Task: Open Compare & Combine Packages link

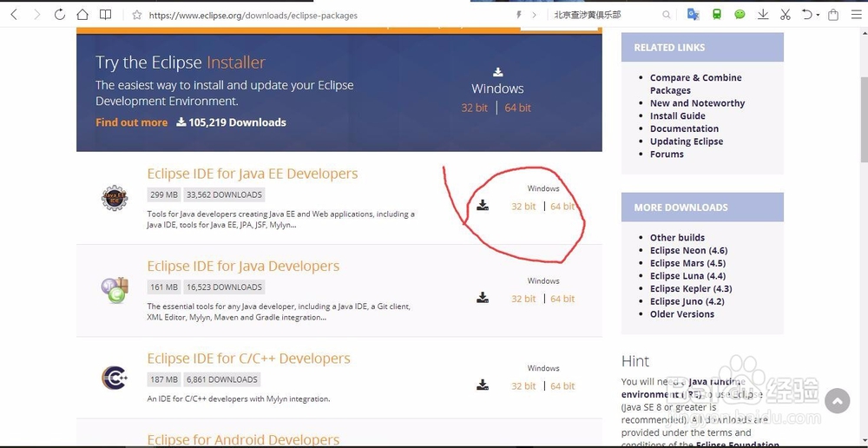Action: click(696, 83)
